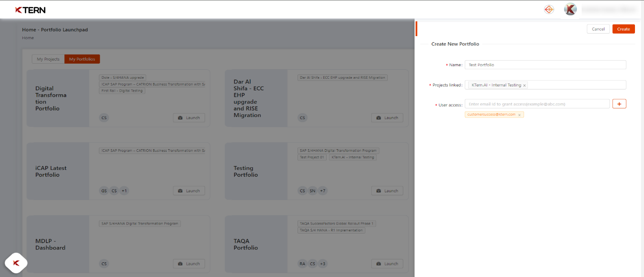The height and width of the screenshot is (277, 644).
Task: Click SAP S/4HANA tag in Testing Portfolio
Action: pos(338,151)
